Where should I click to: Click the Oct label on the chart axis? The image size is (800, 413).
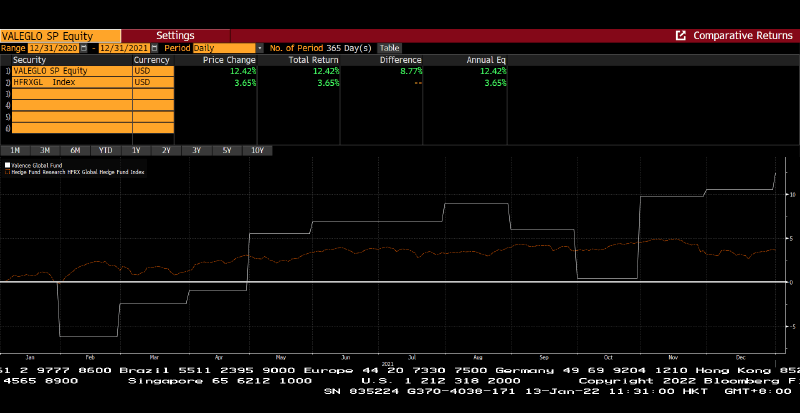click(x=607, y=357)
